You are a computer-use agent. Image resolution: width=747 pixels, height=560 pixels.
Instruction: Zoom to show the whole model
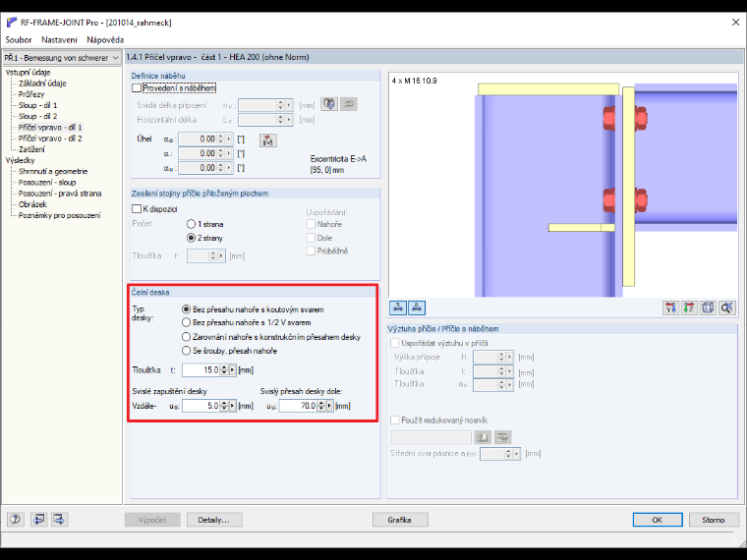(727, 308)
